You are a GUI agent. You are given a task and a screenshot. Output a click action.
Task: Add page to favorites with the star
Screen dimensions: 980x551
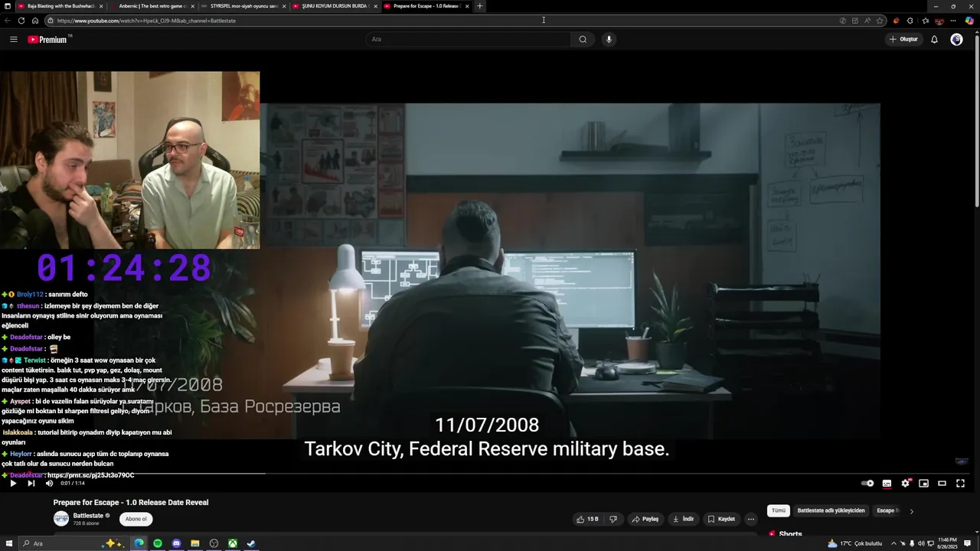click(880, 21)
